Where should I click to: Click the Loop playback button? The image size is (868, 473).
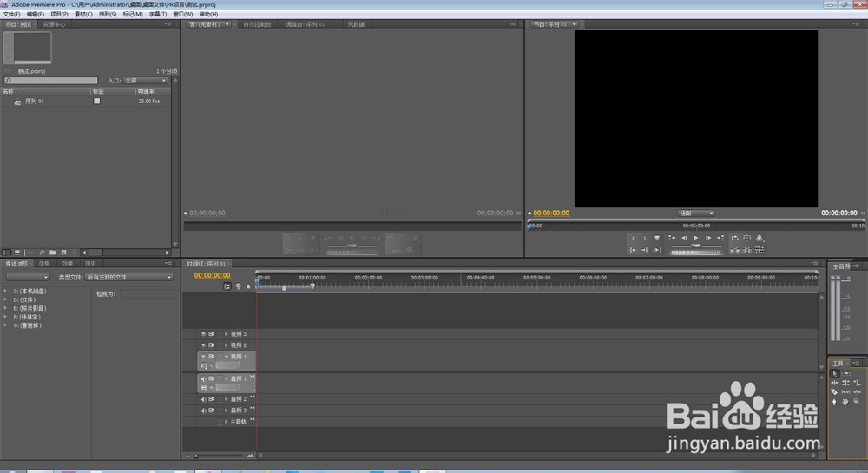[x=735, y=238]
